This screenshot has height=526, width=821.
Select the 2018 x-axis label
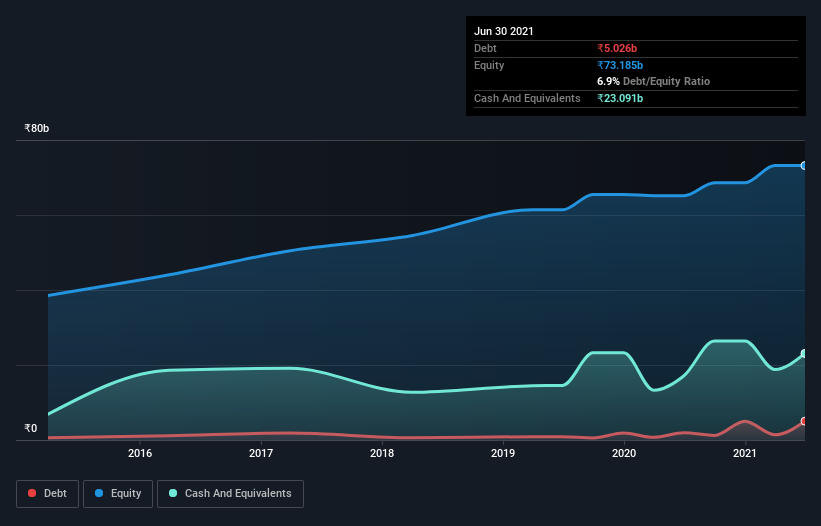click(x=382, y=453)
